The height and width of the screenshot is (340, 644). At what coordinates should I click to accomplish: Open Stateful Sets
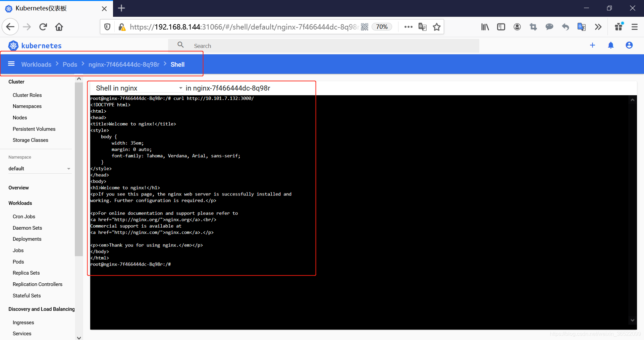(x=26, y=296)
